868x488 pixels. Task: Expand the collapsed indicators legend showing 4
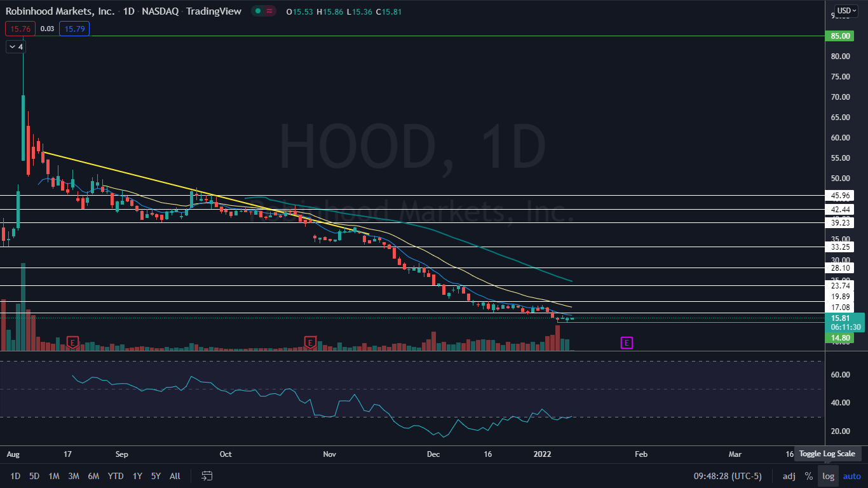tap(15, 46)
